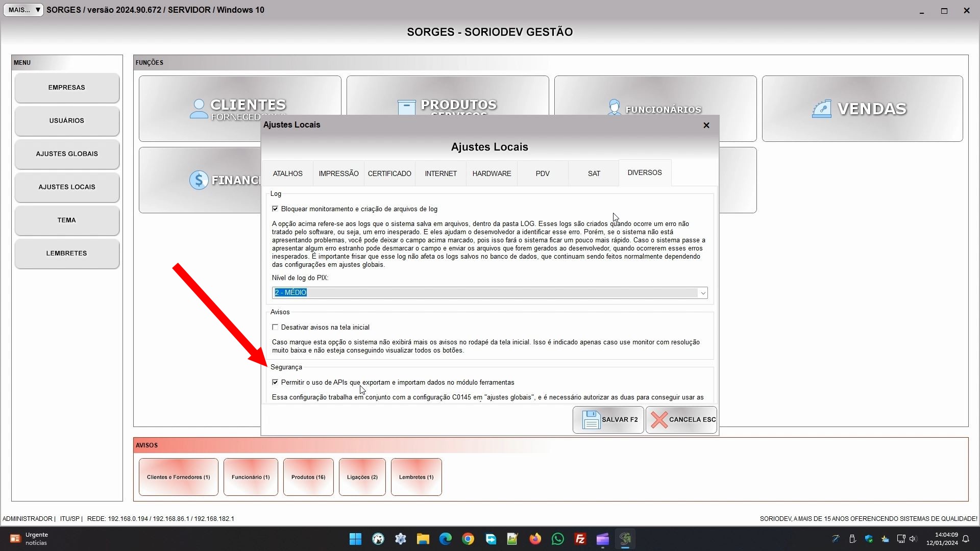Open the notepad app icon in taskbar
980x551 pixels.
[x=513, y=539]
